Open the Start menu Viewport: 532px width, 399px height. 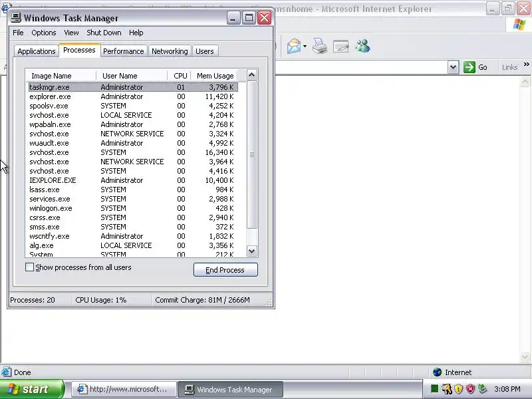coord(31,389)
